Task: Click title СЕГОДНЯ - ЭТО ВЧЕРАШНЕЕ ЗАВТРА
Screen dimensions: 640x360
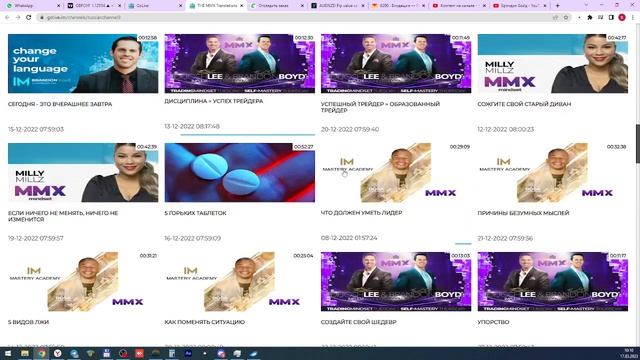Action: click(60, 104)
